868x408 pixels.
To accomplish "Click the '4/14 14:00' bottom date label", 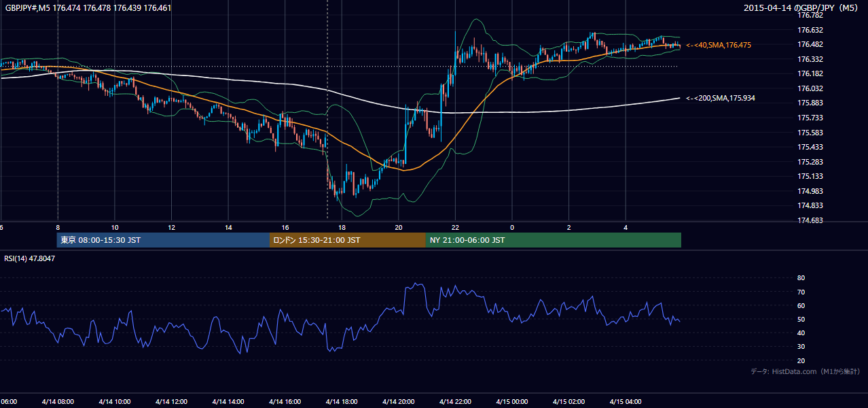I will pos(228,402).
